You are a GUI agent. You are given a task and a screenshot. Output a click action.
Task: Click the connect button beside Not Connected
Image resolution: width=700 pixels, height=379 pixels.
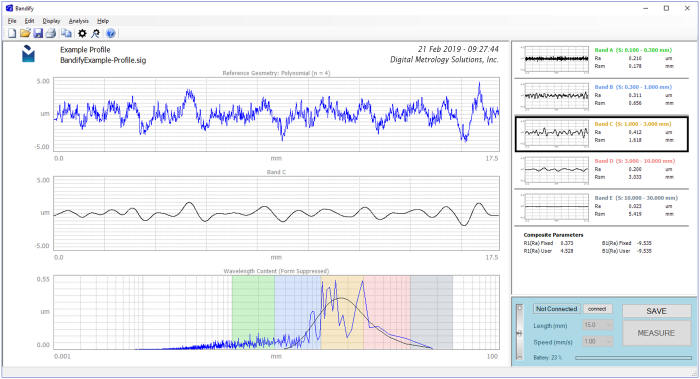[x=597, y=309]
